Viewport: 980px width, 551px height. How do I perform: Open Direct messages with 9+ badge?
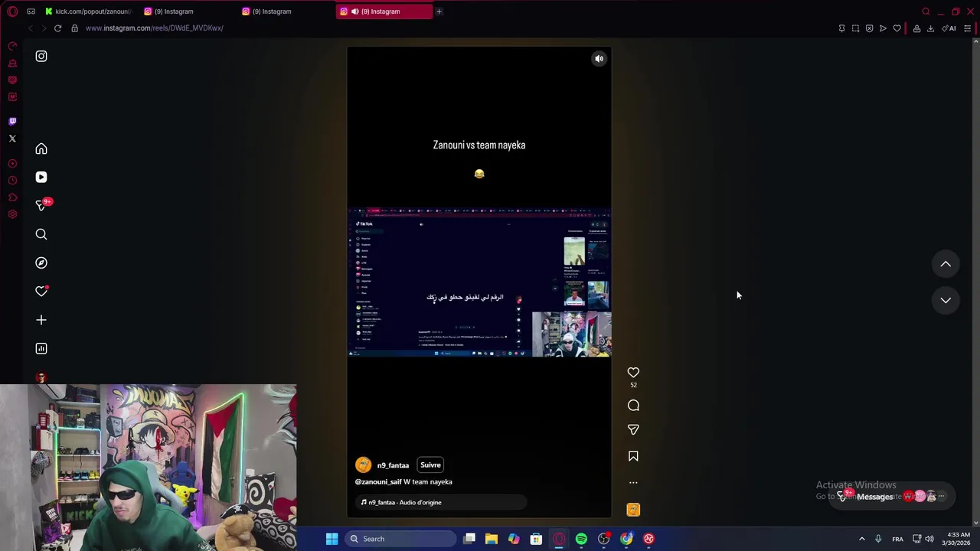[x=43, y=205]
